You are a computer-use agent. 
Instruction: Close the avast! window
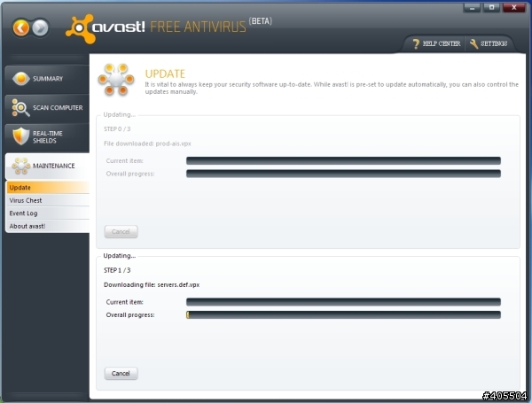tap(513, 7)
